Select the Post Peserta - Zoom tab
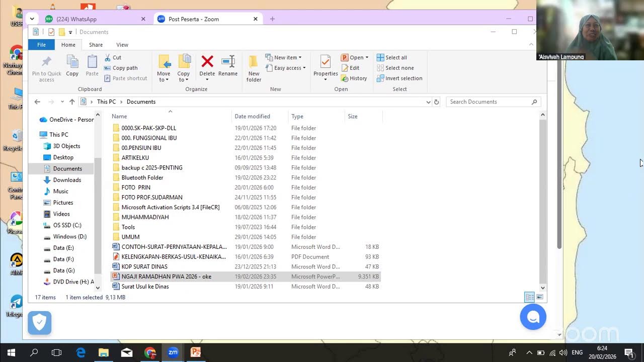The height and width of the screenshot is (362, 644). point(207,19)
